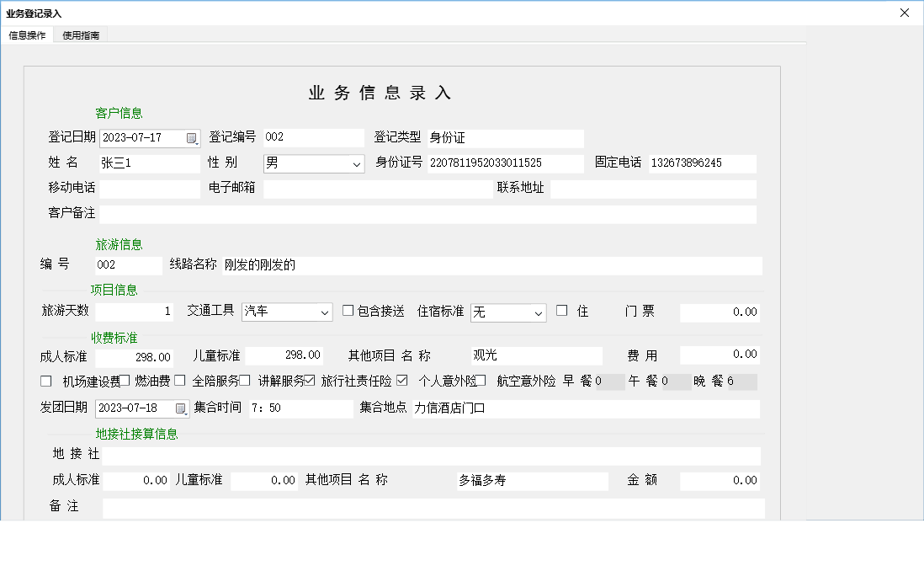Switch to the 使用指南 tab
Image resolution: width=924 pixels, height=587 pixels.
coord(80,35)
